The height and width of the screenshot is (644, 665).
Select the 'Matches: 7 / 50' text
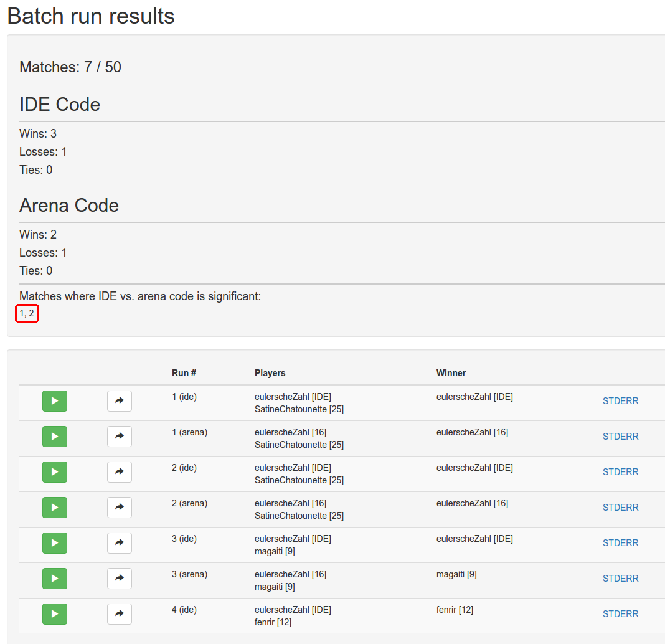coord(70,67)
